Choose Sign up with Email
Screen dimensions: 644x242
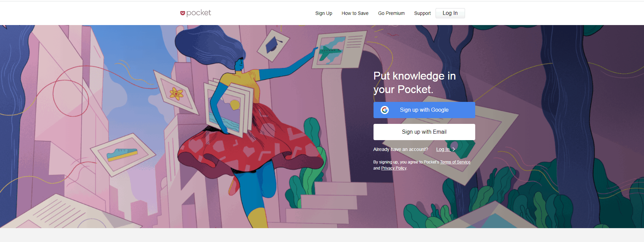(424, 132)
